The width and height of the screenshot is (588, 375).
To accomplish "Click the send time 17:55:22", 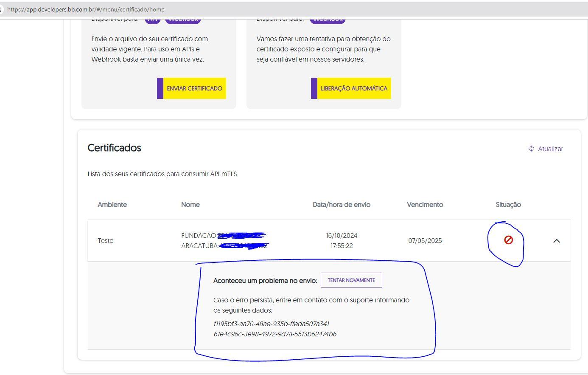I will 342,246.
